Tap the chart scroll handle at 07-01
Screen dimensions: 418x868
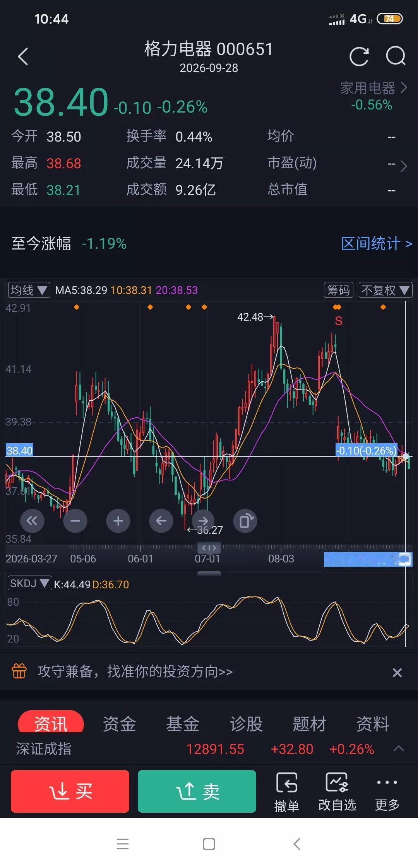tap(209, 548)
